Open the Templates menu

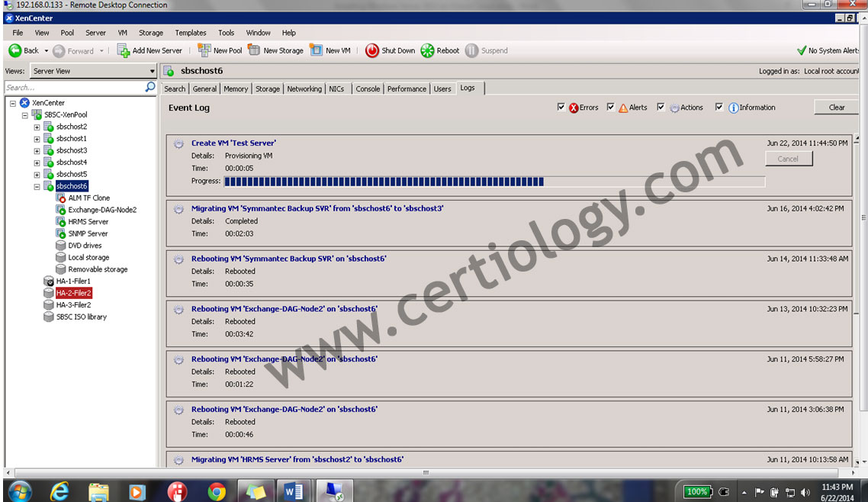coord(191,33)
